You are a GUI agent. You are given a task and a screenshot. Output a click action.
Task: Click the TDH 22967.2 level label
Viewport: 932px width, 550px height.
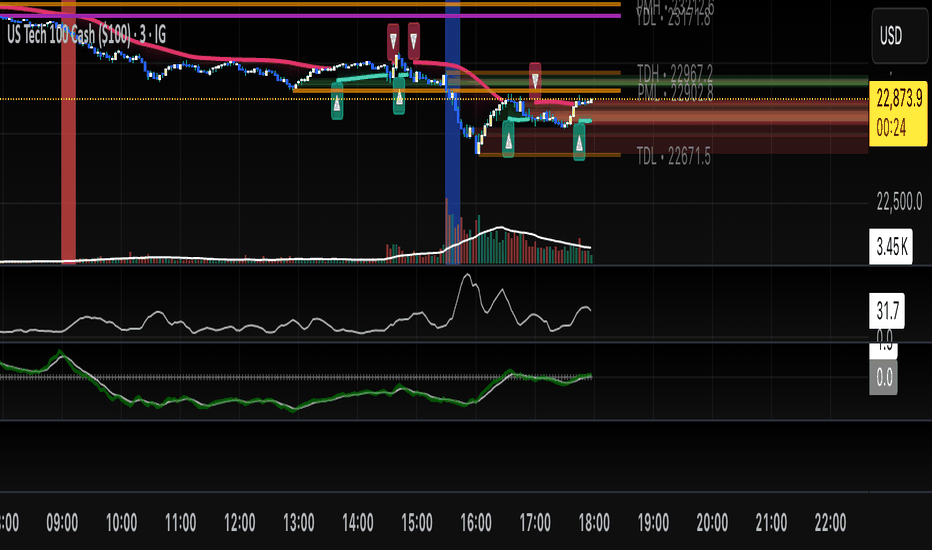click(x=675, y=73)
